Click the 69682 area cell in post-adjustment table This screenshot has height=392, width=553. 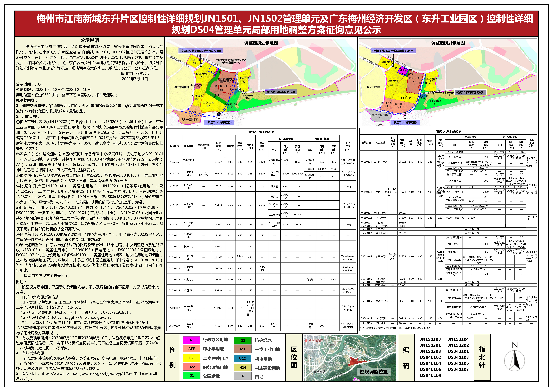tap(402, 233)
